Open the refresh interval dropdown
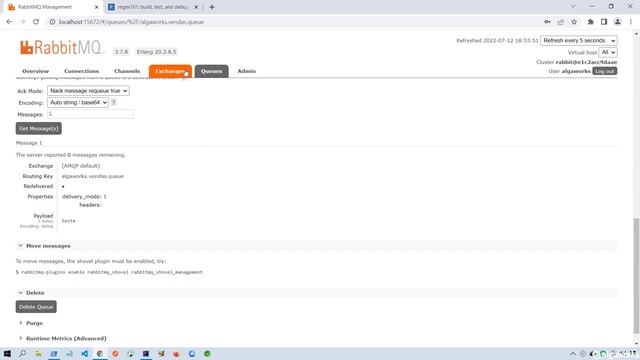Viewport: 640px width, 360px height. click(579, 40)
